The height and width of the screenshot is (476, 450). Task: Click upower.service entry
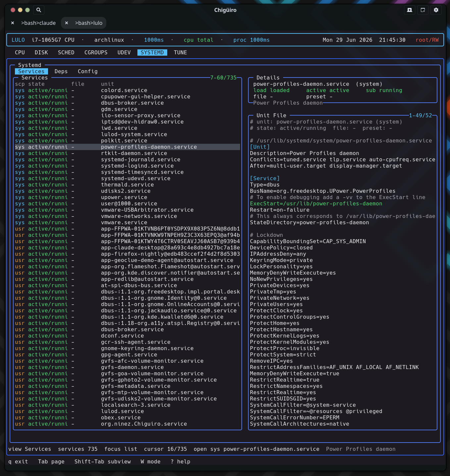[x=127, y=197]
